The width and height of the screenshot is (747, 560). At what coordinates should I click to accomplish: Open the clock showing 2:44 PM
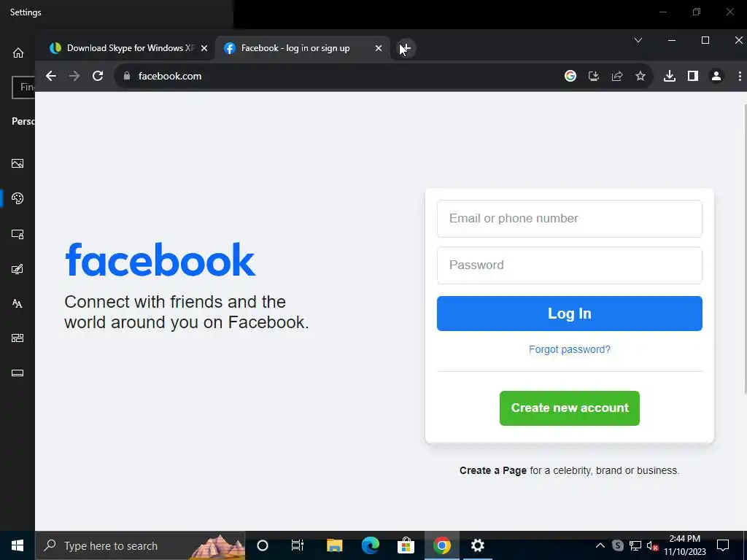point(684,545)
